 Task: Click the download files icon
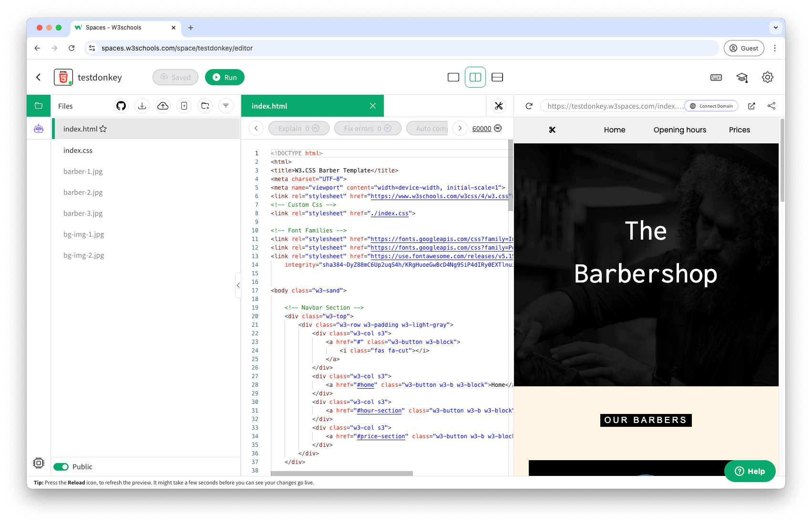(x=142, y=106)
